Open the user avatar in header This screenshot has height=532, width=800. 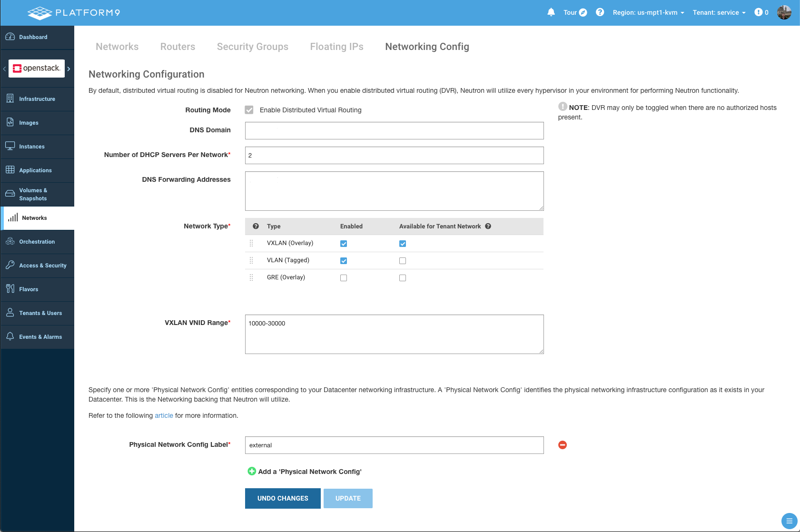(784, 12)
